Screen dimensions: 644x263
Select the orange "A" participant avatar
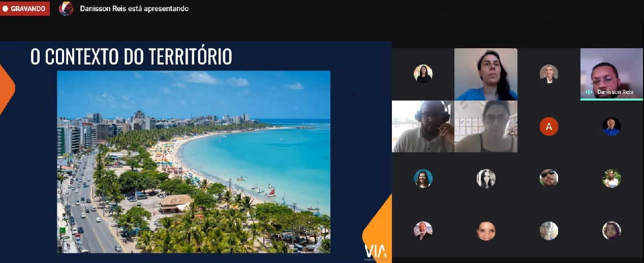coord(548,126)
